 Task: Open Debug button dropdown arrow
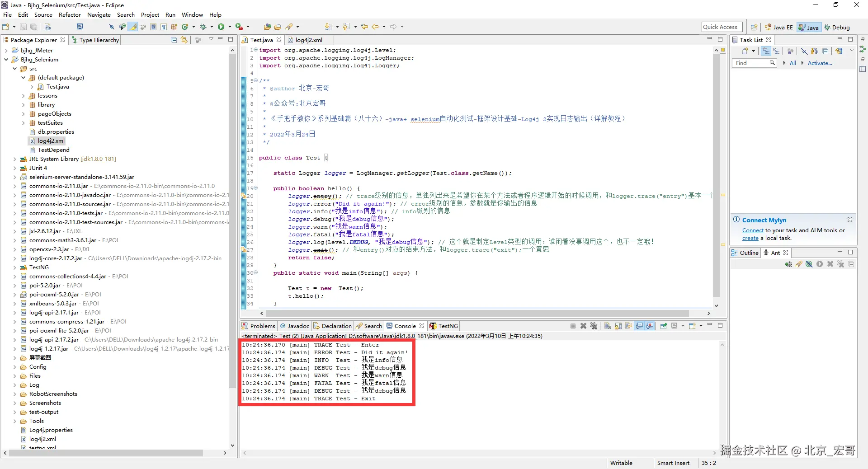click(212, 27)
